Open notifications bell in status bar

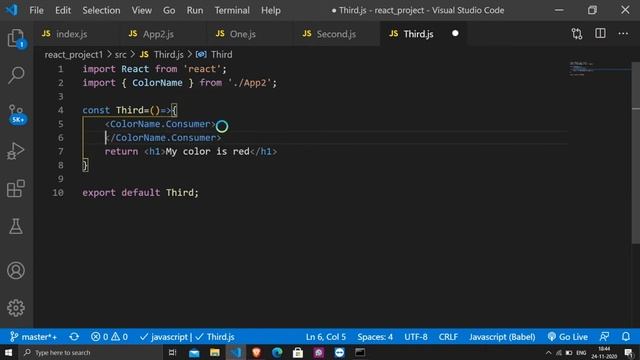tap(626, 337)
